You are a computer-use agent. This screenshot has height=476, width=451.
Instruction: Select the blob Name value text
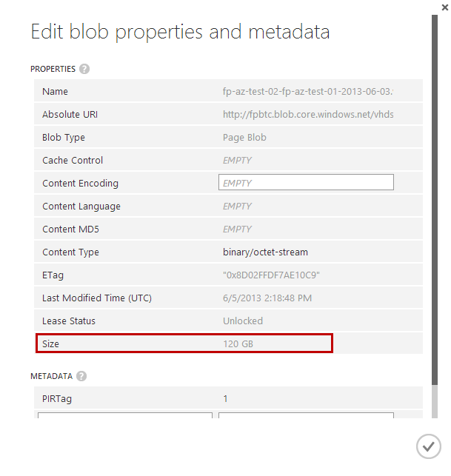pyautogui.click(x=308, y=92)
